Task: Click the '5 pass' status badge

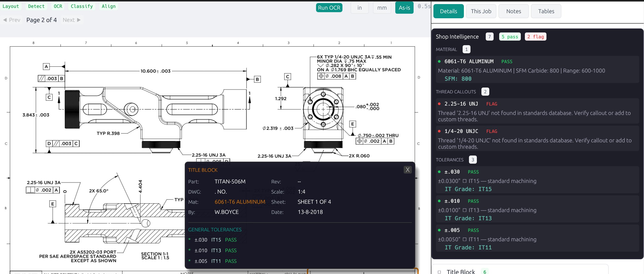Action: (510, 37)
